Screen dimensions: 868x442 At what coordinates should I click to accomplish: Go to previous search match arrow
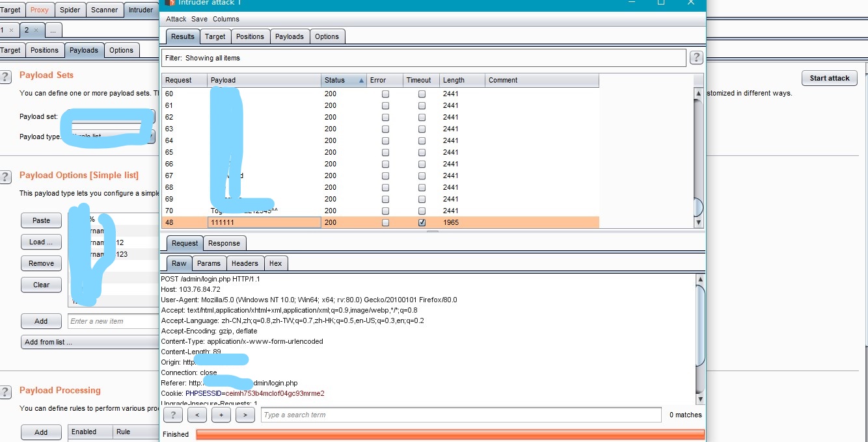[x=197, y=415]
